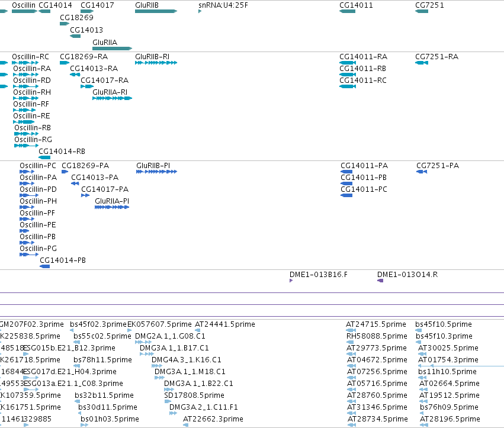The width and height of the screenshot is (504, 428).
Task: Select protein GluRIIB-PI
Action: (153, 166)
